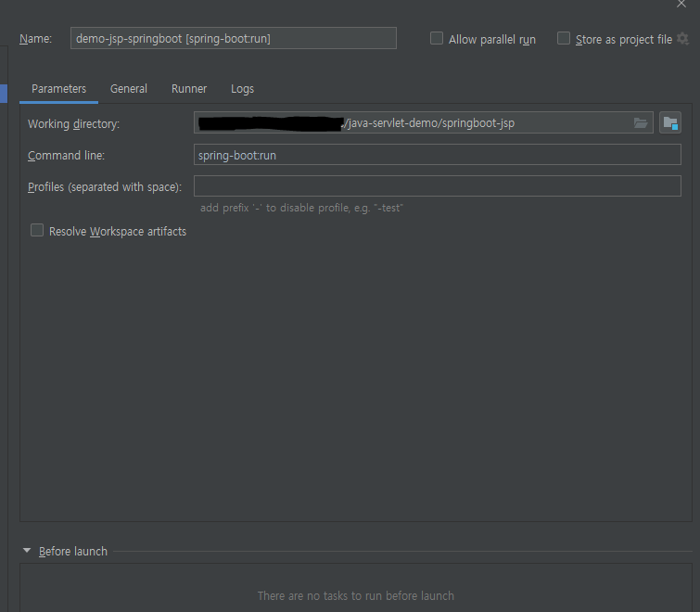Click 'There are no tasks to run' text
Viewport: 700px width, 612px height.
pos(356,595)
